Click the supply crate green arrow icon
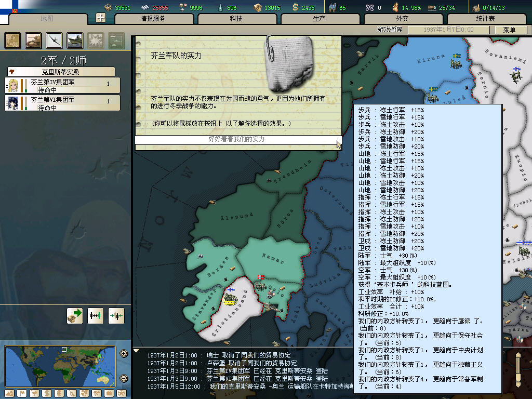 [75, 315]
